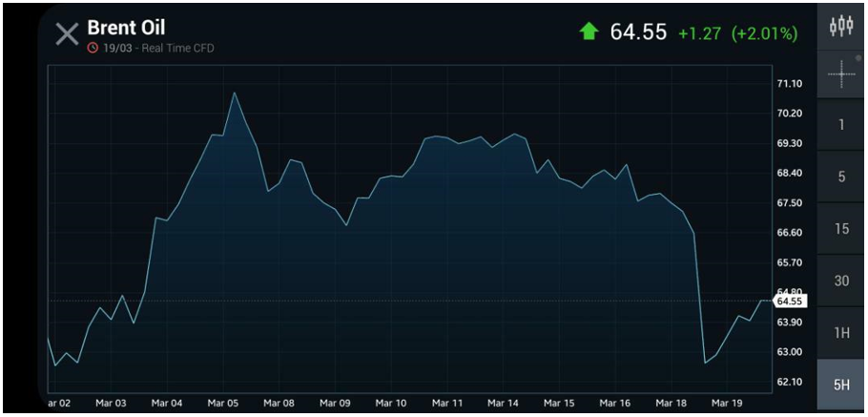The image size is (868, 417).
Task: Click the green up arrow indicator
Action: 589,32
